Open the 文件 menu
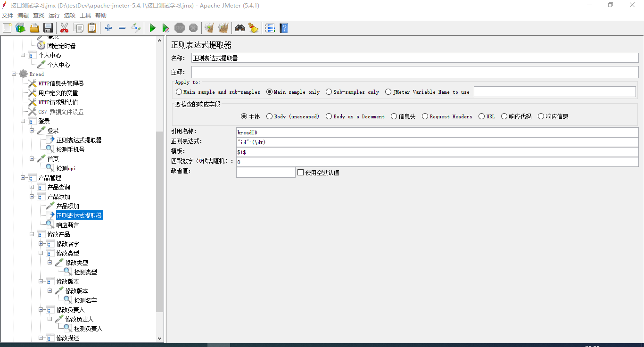Screen dimensions: 644x347 8,15
